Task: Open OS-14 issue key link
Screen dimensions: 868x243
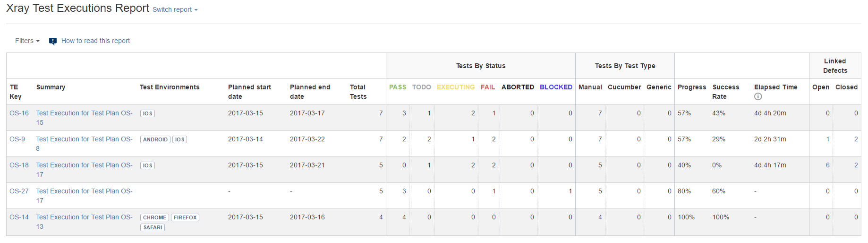Action: tap(19, 217)
